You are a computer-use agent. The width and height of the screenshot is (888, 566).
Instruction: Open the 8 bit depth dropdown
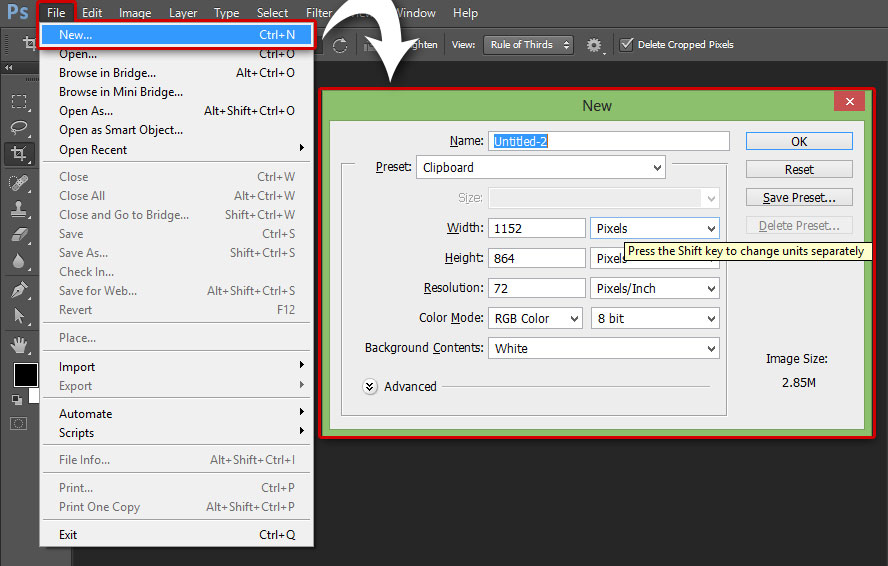click(655, 318)
